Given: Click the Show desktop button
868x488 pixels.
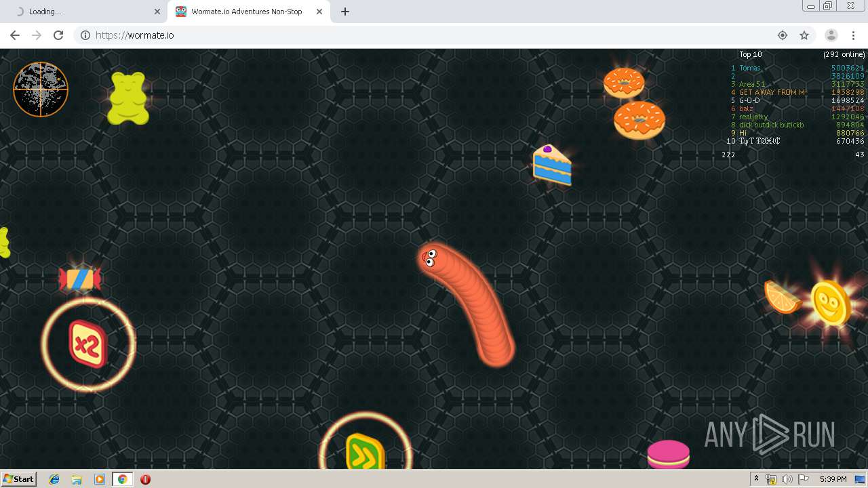Looking at the screenshot, I should pos(861,479).
